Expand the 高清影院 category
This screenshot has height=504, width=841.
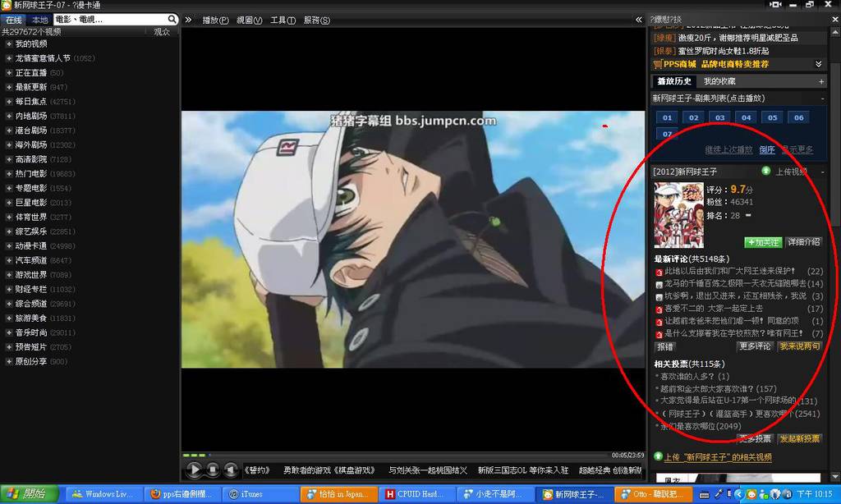(x=8, y=160)
